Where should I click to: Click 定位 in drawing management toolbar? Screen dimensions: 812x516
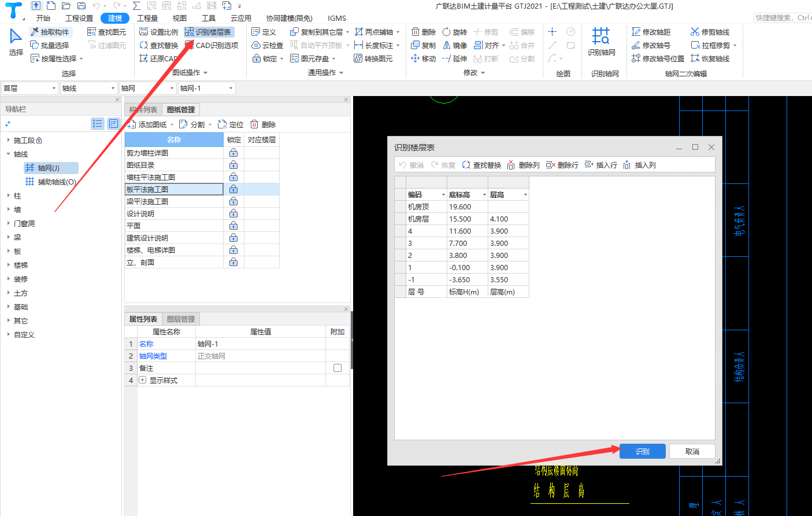pyautogui.click(x=231, y=124)
